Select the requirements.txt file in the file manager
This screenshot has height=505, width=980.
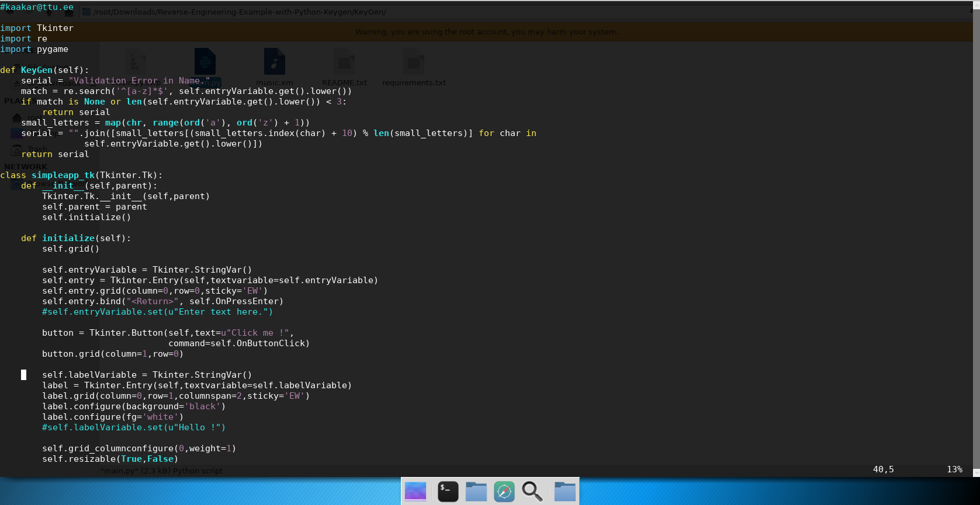[x=414, y=68]
